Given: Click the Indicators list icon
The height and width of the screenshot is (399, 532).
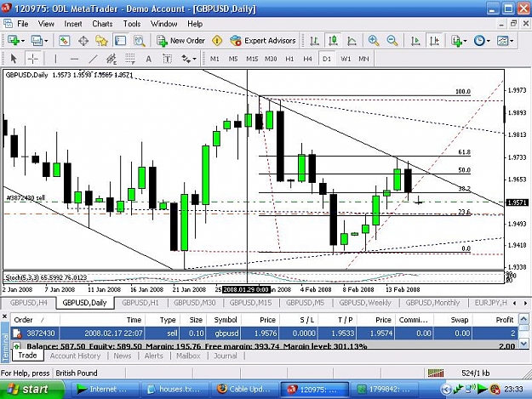Looking at the screenshot, I should click(456, 41).
